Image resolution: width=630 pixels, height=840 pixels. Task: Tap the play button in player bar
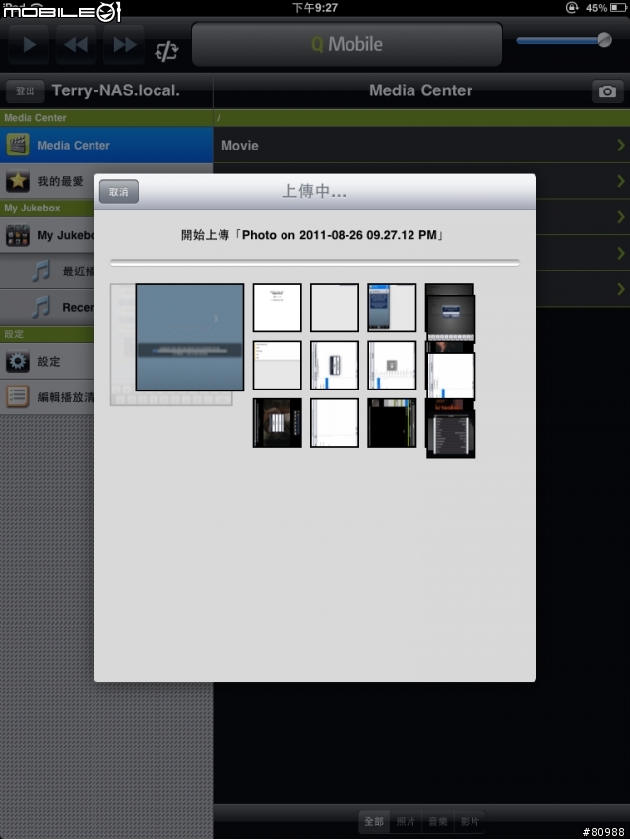click(x=30, y=44)
